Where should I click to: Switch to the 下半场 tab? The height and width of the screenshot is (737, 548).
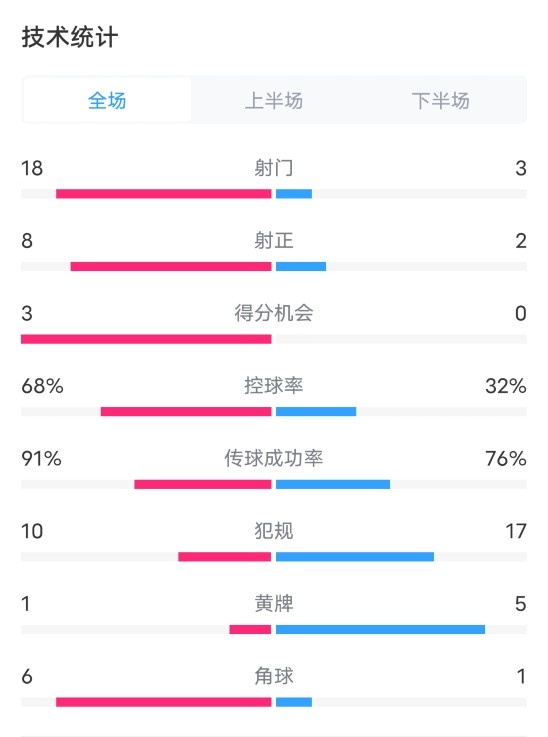[x=441, y=100]
